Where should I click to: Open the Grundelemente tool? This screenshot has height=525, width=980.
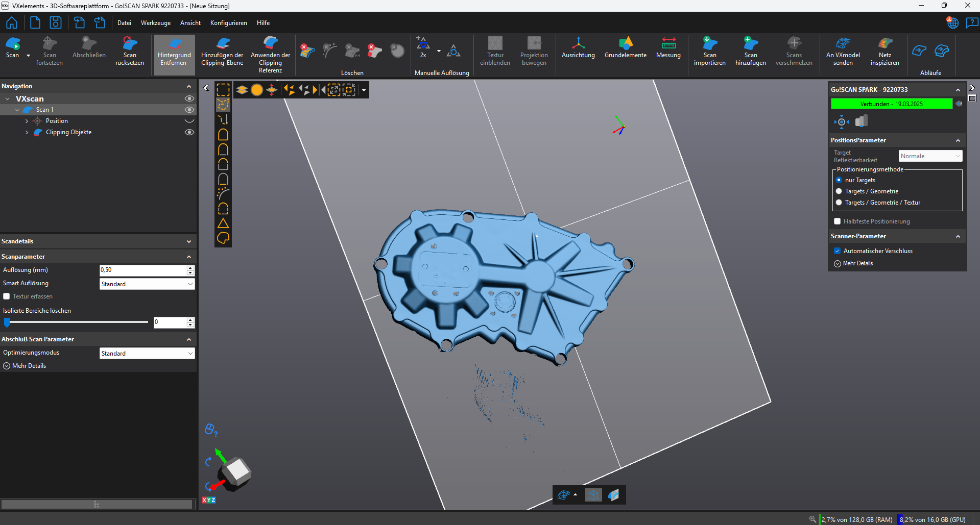(x=625, y=44)
